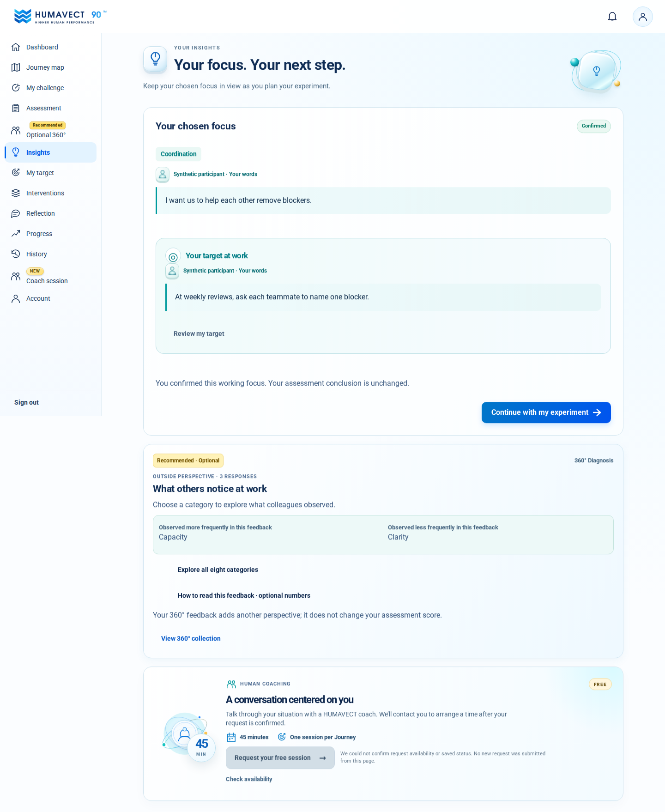Click Check availability link
The width and height of the screenshot is (665, 812).
click(249, 779)
